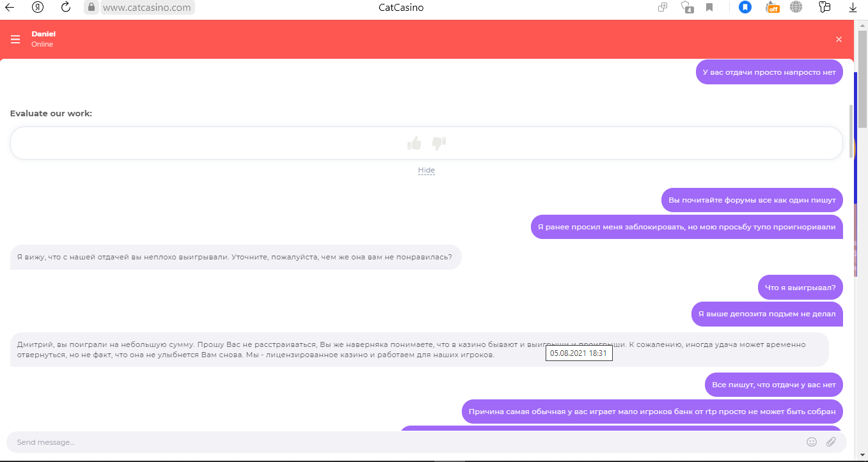The width and height of the screenshot is (868, 462).
Task: Open the password manager key icon
Action: [825, 8]
